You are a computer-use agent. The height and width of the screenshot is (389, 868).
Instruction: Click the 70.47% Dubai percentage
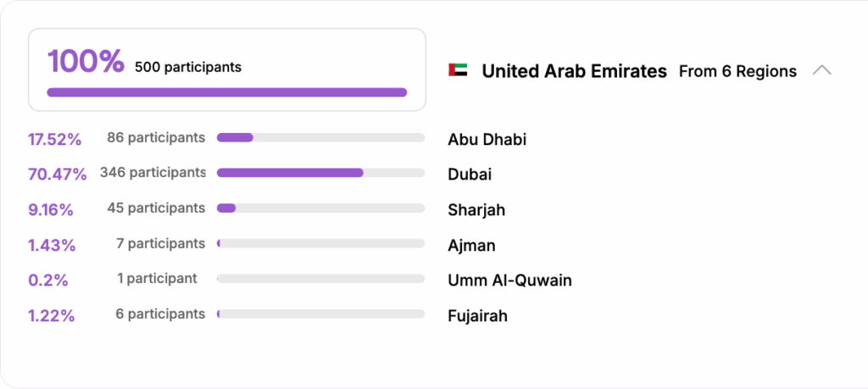pyautogui.click(x=57, y=175)
